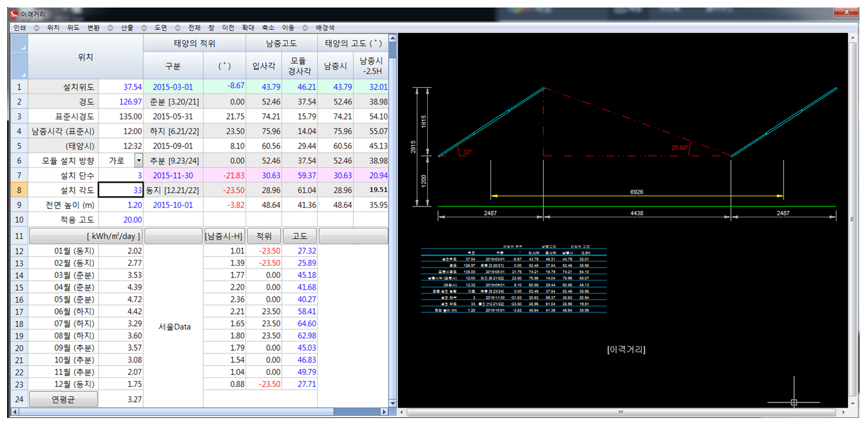Image resolution: width=868 pixels, height=427 pixels.
Task: Click the 고도 button in row 11
Action: [300, 236]
